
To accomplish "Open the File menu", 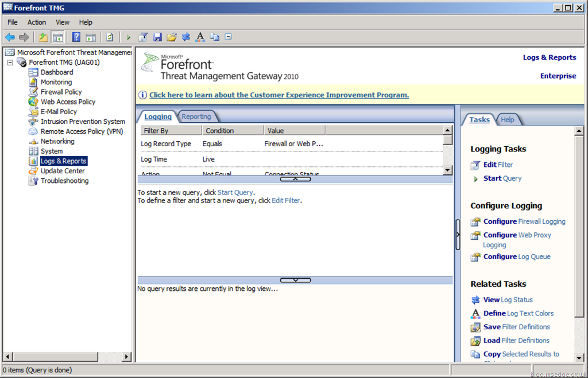I will point(13,22).
